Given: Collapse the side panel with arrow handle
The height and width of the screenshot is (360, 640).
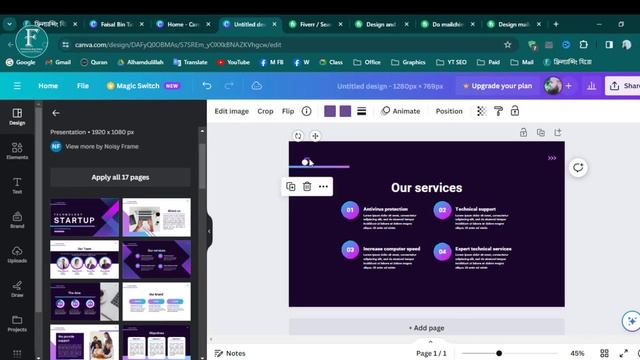Looking at the screenshot, I should [209, 231].
